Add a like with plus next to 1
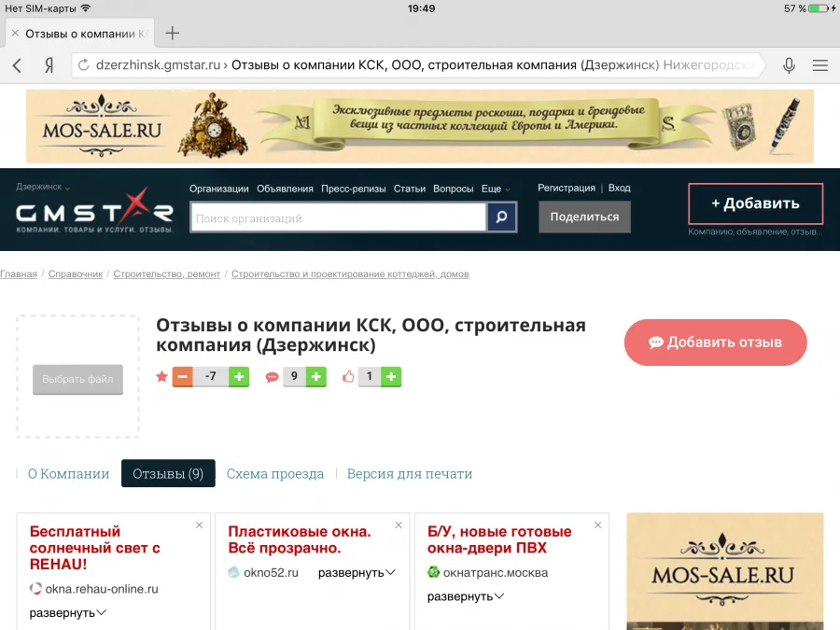Image resolution: width=840 pixels, height=630 pixels. (391, 377)
